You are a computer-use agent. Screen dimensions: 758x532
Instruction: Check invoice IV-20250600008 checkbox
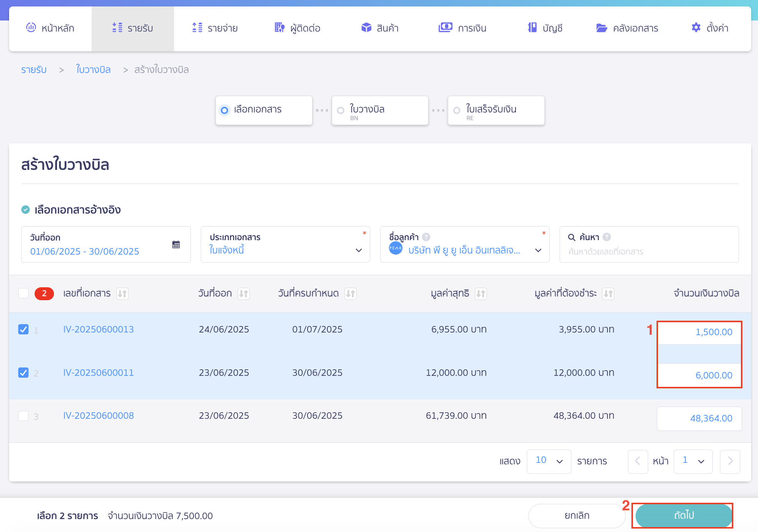24,416
